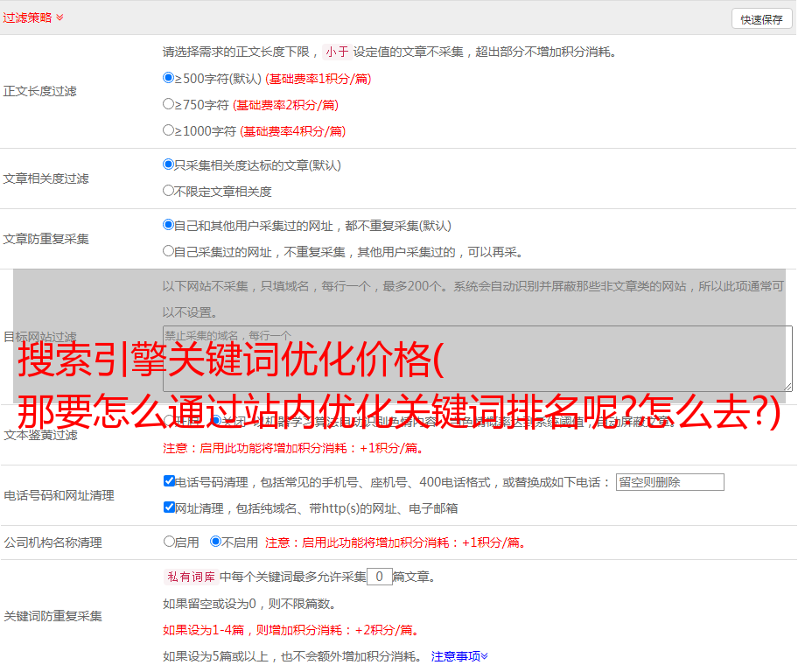Expand the 注意事项 link
This screenshot has width=798, height=672.
459,655
